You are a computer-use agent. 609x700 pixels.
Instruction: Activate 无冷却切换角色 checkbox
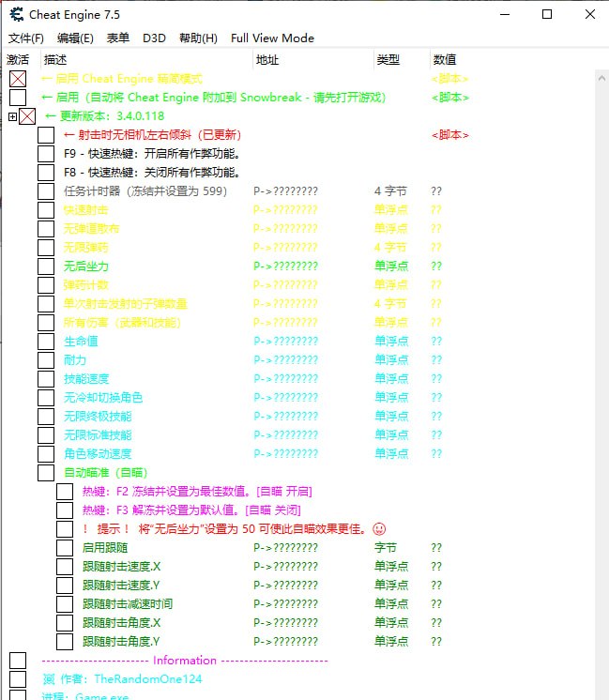tap(46, 398)
